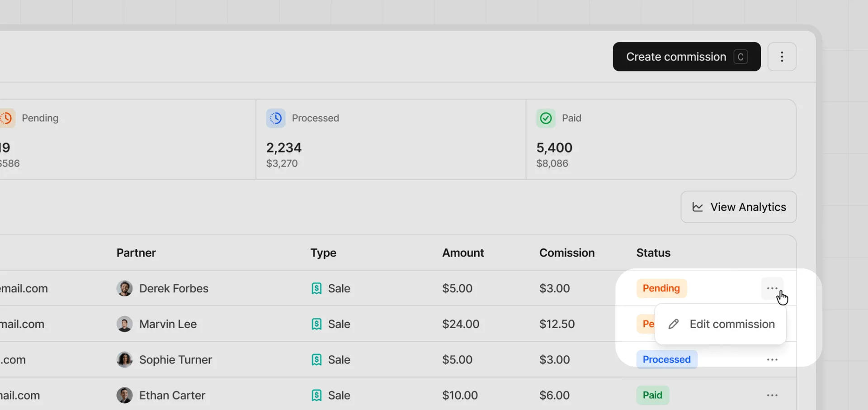Click the pencil icon in popup menu

coord(674,324)
